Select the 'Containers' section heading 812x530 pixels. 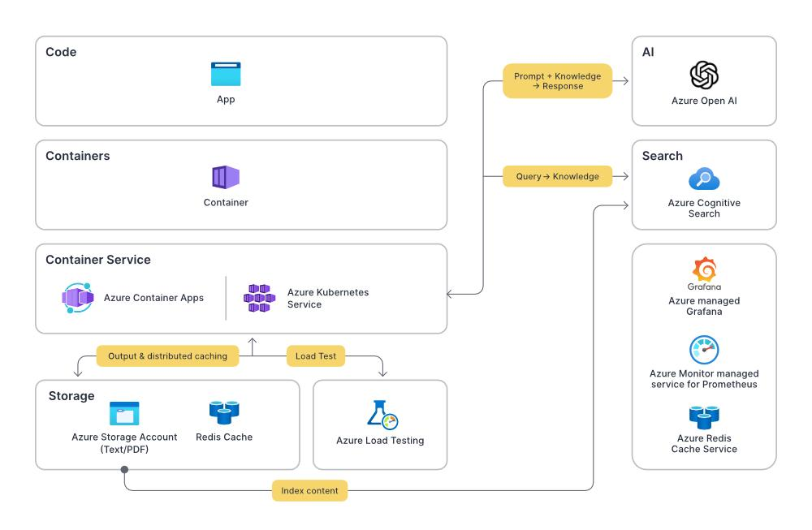(78, 156)
